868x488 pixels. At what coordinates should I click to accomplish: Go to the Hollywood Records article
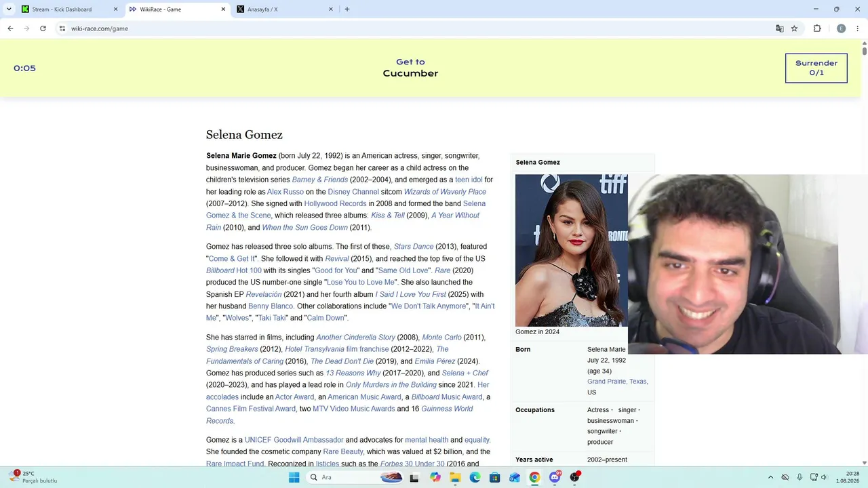(x=335, y=203)
